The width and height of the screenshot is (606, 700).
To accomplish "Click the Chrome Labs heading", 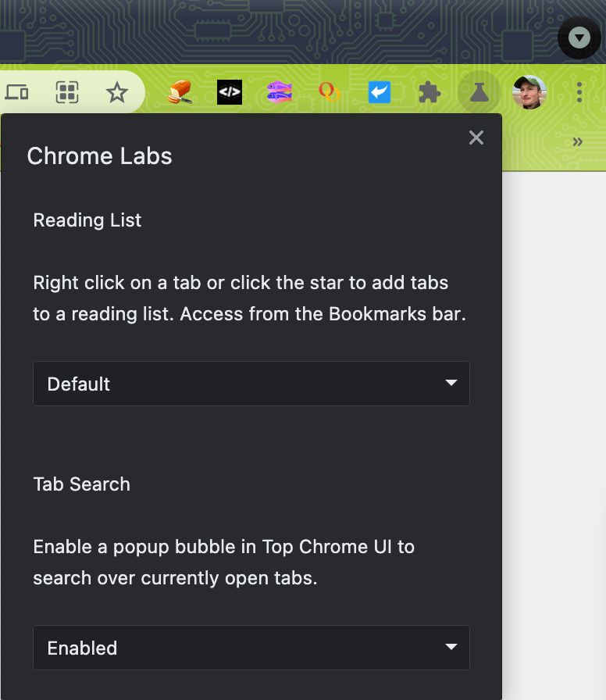I will click(x=99, y=156).
